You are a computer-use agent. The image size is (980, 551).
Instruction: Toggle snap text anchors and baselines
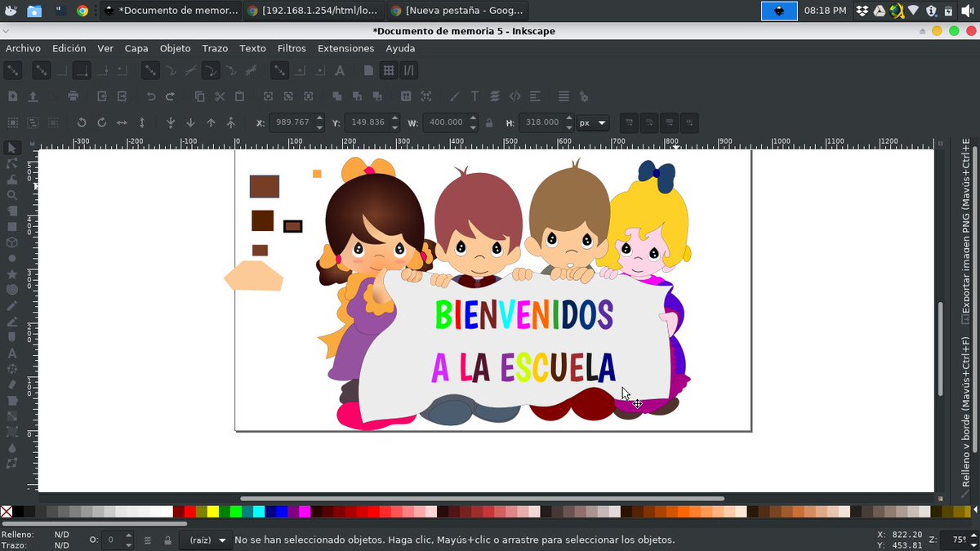[340, 71]
